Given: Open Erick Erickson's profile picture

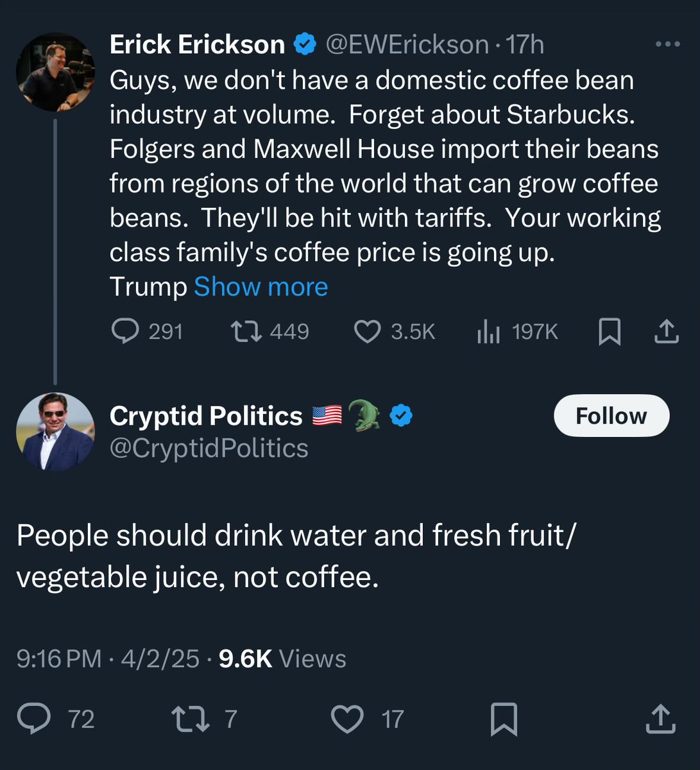Looking at the screenshot, I should pyautogui.click(x=55, y=71).
